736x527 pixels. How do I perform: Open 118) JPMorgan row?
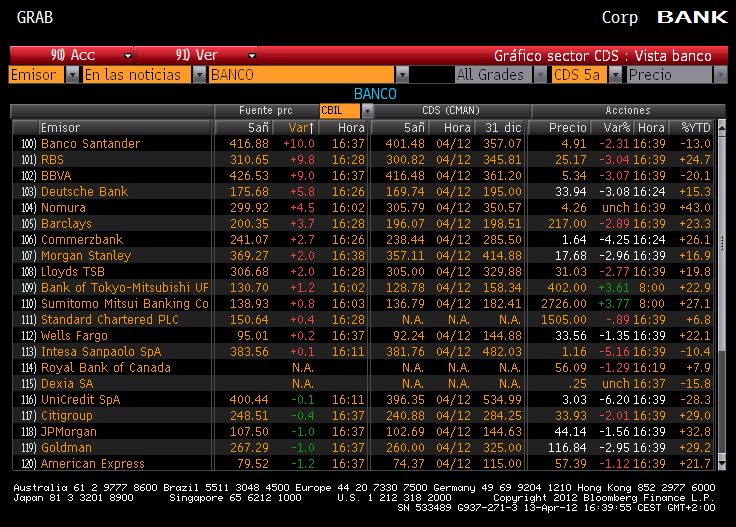click(x=362, y=432)
